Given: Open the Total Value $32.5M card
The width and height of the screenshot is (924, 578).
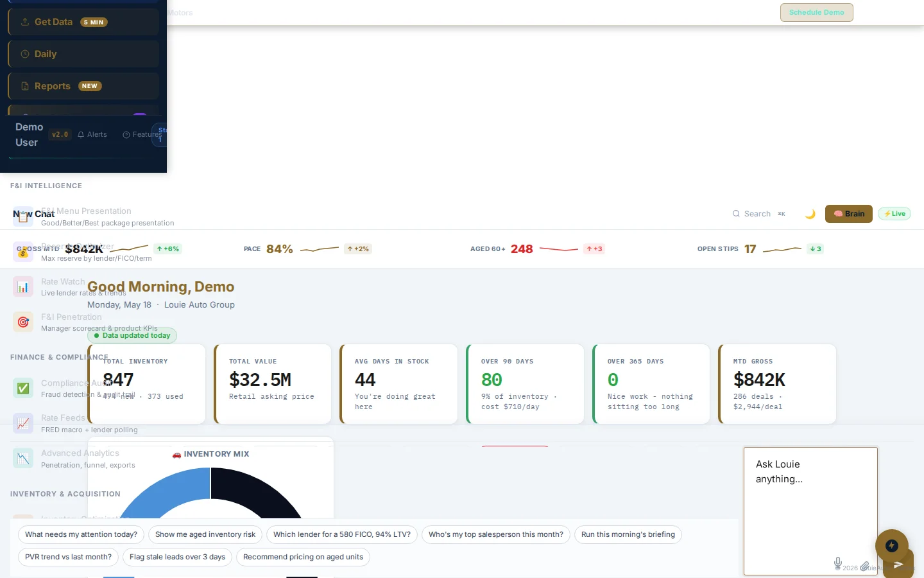Looking at the screenshot, I should click(273, 384).
